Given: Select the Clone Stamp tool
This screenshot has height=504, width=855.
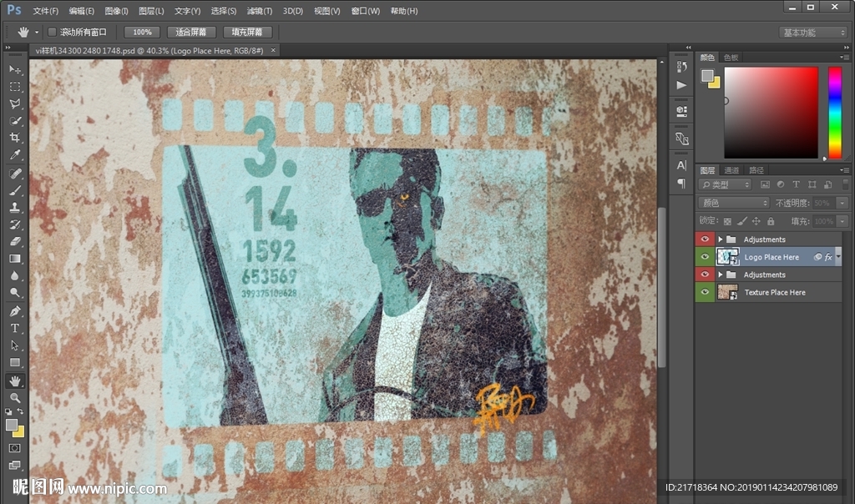Looking at the screenshot, I should [x=15, y=207].
